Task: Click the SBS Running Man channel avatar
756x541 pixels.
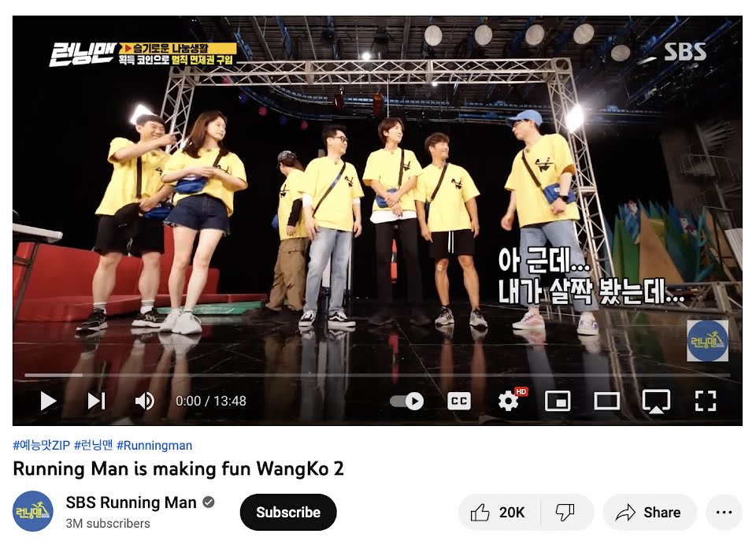Action: pos(33,511)
